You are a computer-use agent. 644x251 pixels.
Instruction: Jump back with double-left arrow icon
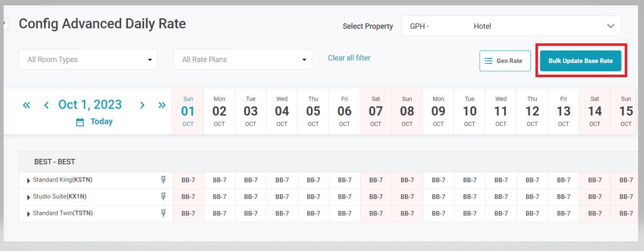[x=26, y=105]
